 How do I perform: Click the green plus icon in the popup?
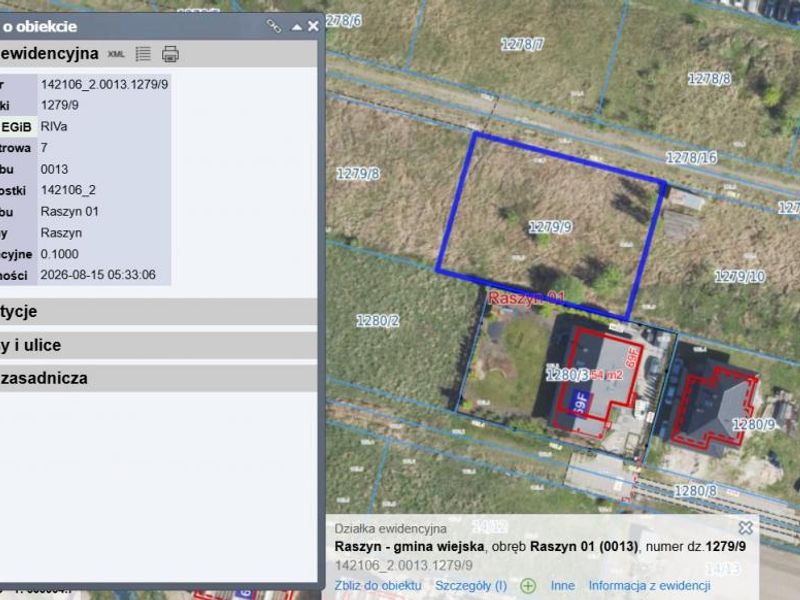528,586
